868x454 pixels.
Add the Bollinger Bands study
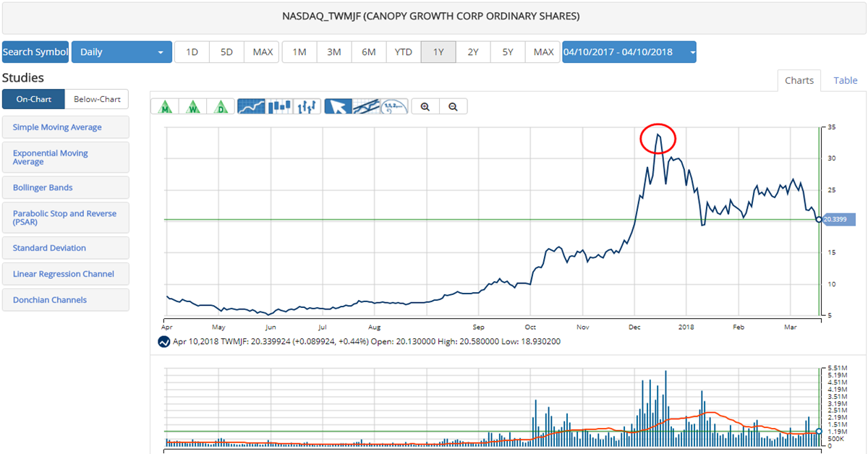tap(66, 187)
